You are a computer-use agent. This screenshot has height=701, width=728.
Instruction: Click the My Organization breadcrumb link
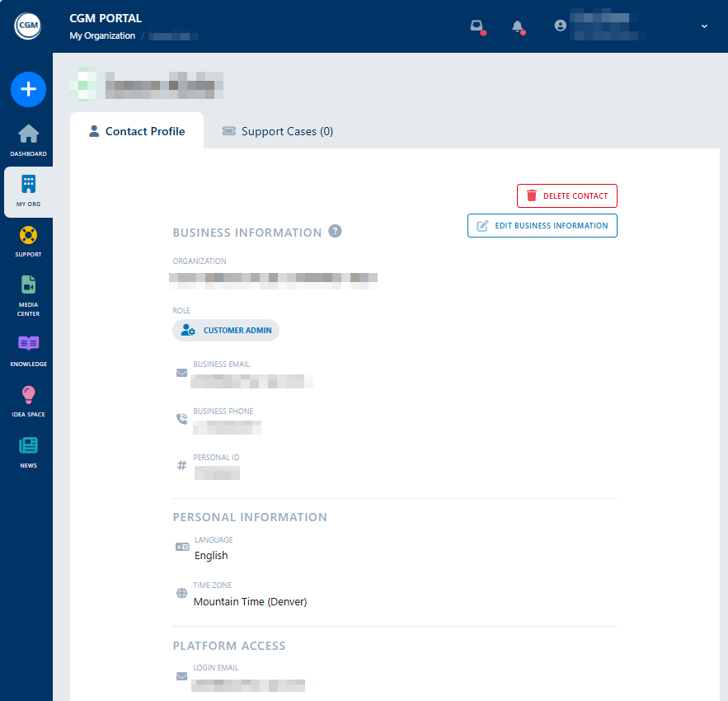(x=102, y=35)
